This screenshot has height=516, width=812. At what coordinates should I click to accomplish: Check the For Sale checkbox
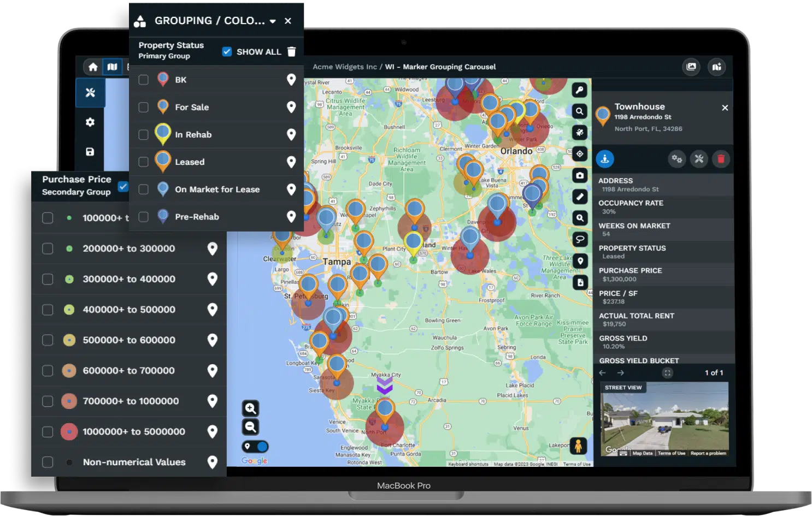(x=144, y=108)
